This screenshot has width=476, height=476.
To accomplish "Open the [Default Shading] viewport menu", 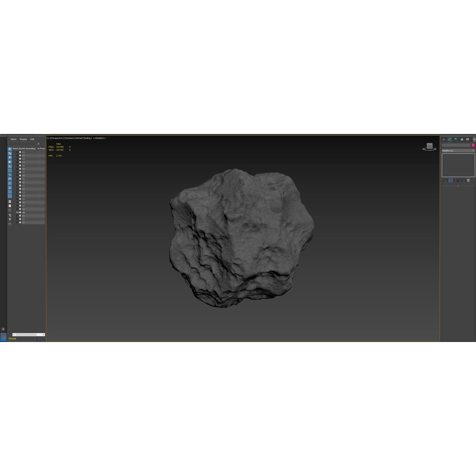I will 83,138.
